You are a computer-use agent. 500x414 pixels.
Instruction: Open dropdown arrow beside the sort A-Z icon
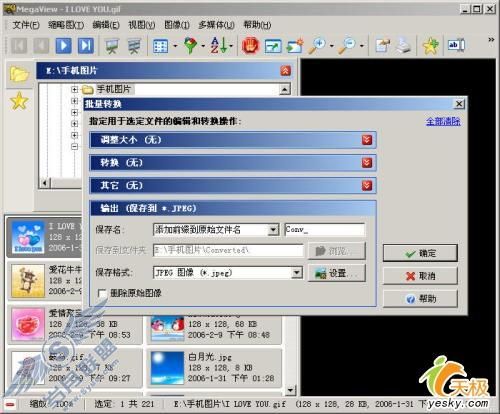point(231,46)
